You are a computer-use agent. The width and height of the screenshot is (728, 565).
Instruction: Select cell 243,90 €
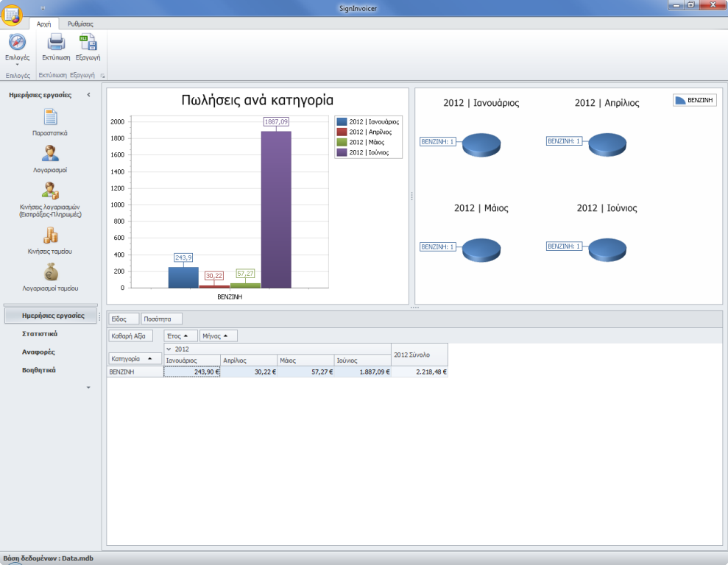[x=191, y=372]
